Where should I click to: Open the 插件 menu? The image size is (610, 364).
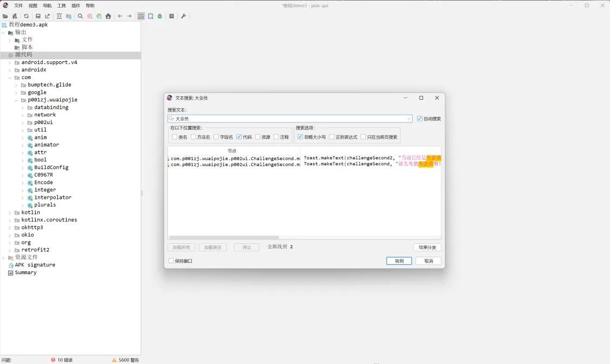(x=76, y=5)
